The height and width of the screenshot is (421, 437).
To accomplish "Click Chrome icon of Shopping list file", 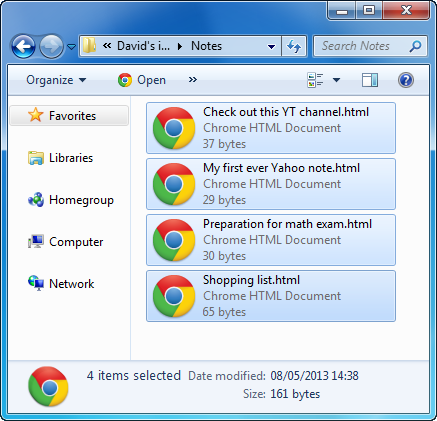I will (174, 296).
